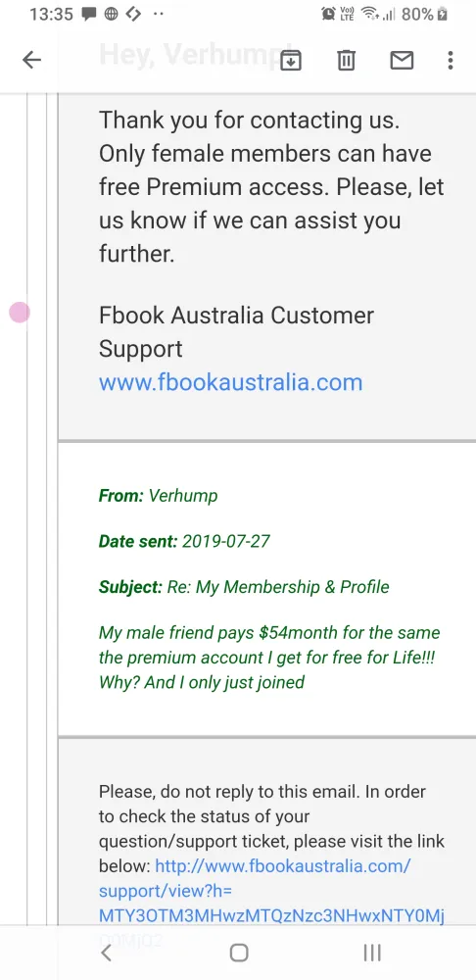Screen dimensions: 476x980
Task: Mark email as unread via envelope icon
Action: click(402, 60)
